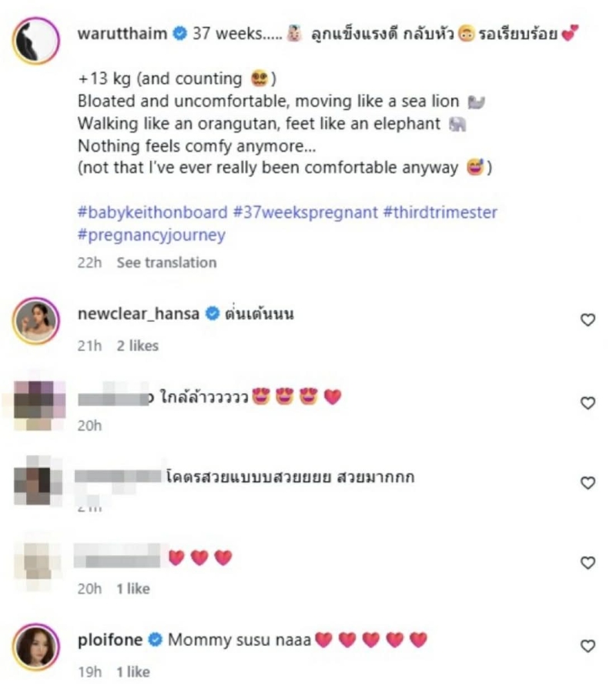
Task: Open the newclear_hansa username link
Action: pyautogui.click(x=138, y=314)
